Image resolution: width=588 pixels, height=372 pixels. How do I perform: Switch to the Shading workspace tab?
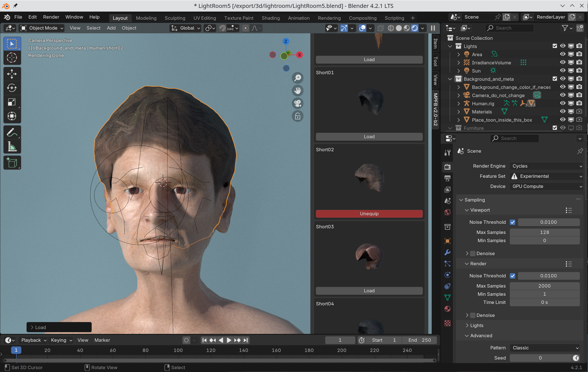tap(271, 18)
